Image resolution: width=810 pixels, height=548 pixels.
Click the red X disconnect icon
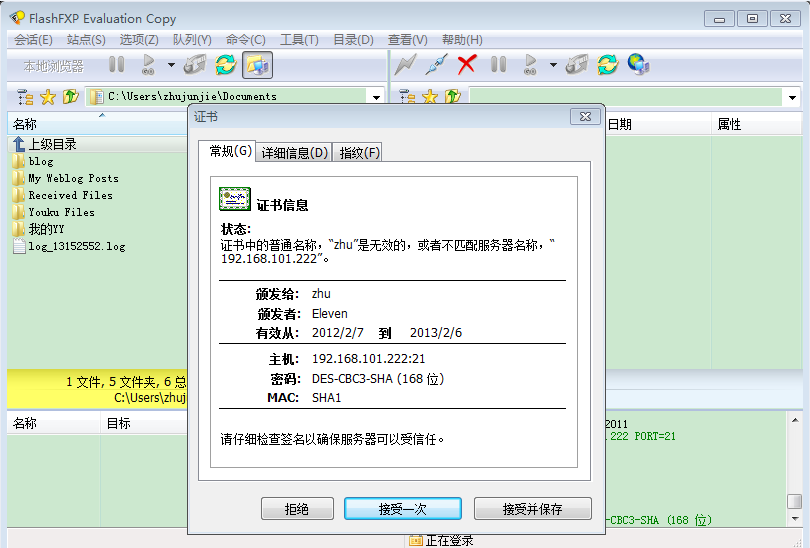click(x=467, y=65)
